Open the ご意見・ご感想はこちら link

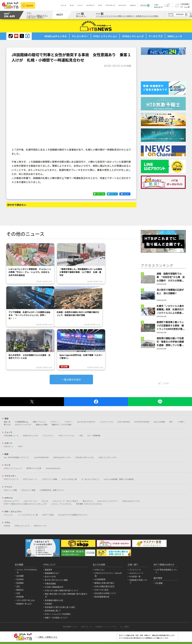[x=47, y=637]
